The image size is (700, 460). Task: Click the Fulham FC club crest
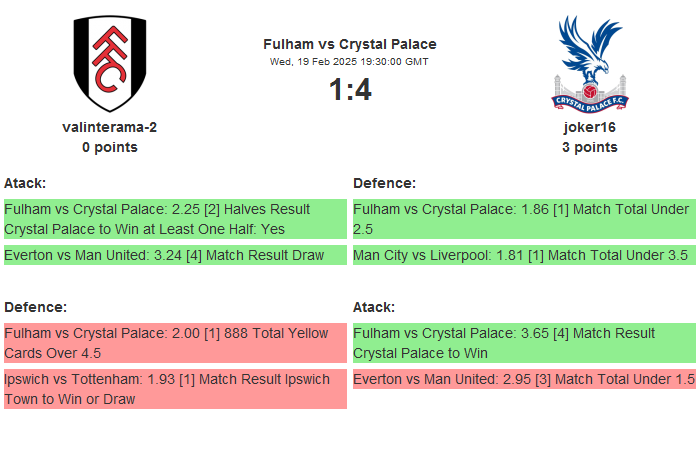(x=109, y=63)
